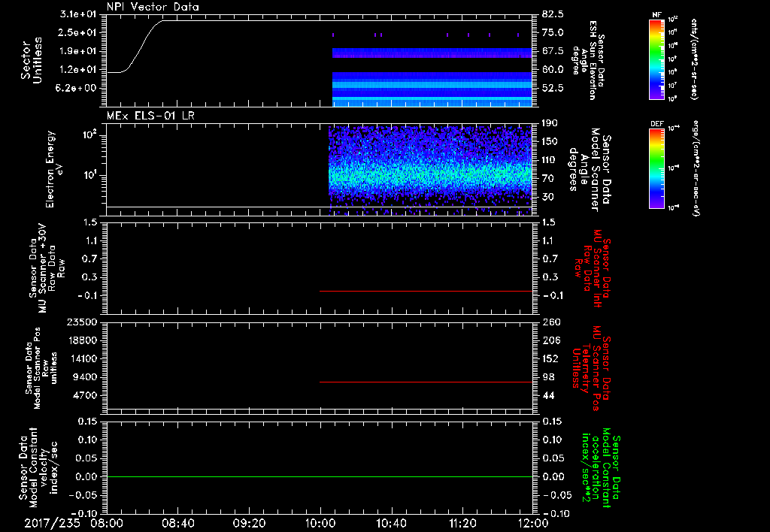This screenshot has height=532, width=770.
Task: Click the 52.5 sun elevation tick value
Action: 553,89
